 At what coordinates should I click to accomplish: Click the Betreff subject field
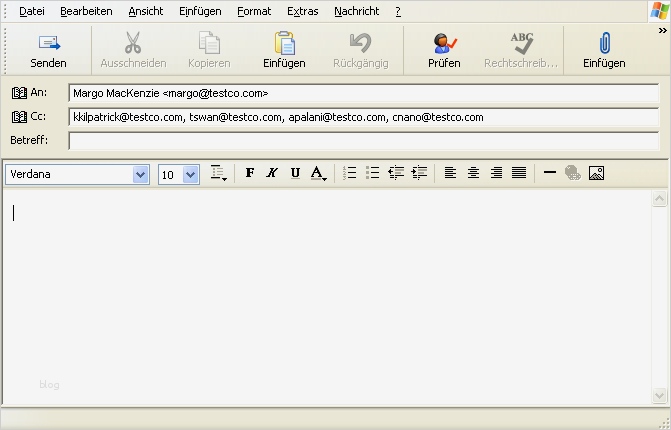364,141
